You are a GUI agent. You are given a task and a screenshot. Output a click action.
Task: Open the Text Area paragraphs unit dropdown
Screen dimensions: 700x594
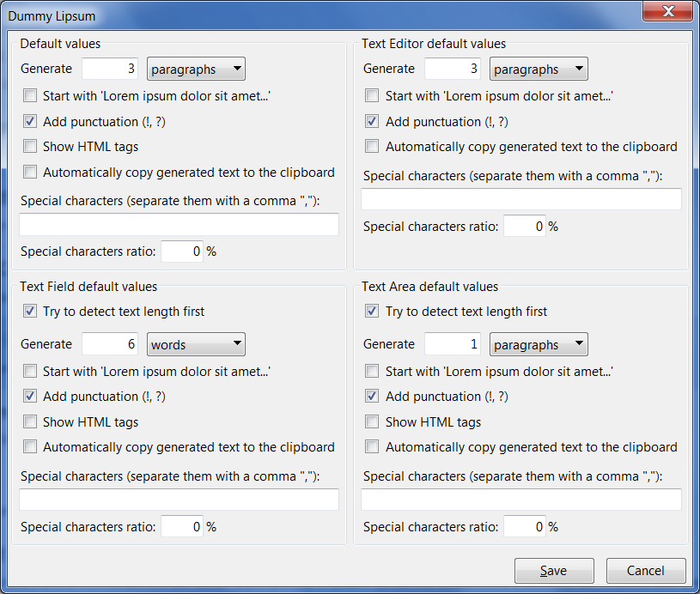pyautogui.click(x=539, y=345)
